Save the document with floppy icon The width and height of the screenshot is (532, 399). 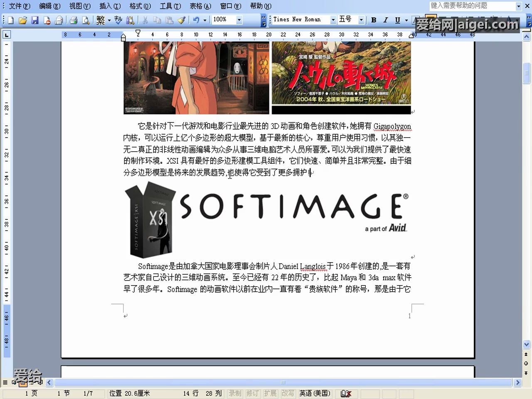point(35,20)
